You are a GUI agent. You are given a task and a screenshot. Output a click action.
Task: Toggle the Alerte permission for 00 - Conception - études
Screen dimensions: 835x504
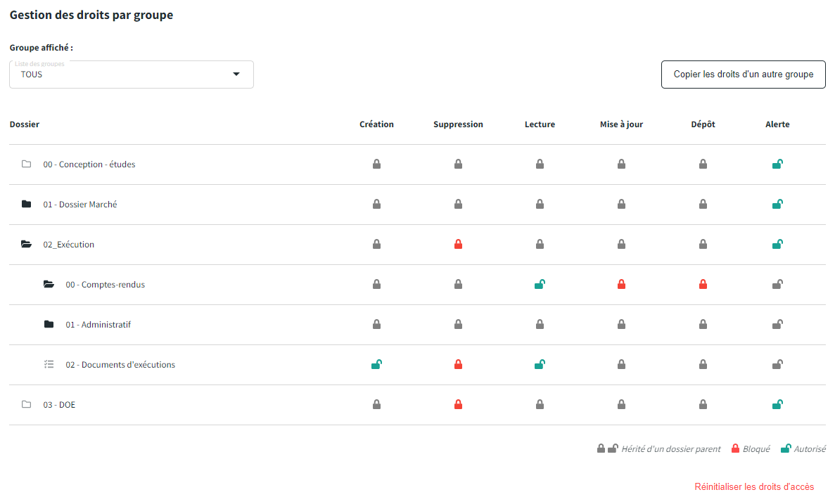777,164
